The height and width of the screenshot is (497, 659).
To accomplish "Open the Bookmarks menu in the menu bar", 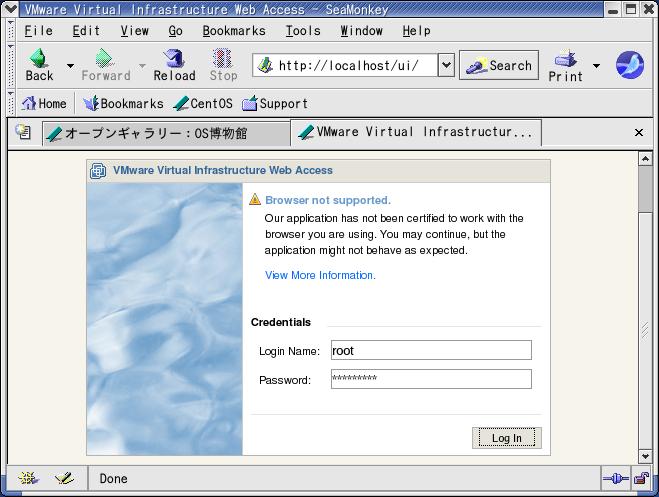I will [x=234, y=31].
